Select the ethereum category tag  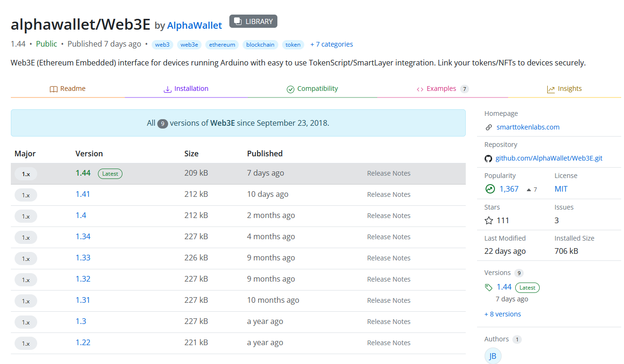tap(222, 45)
